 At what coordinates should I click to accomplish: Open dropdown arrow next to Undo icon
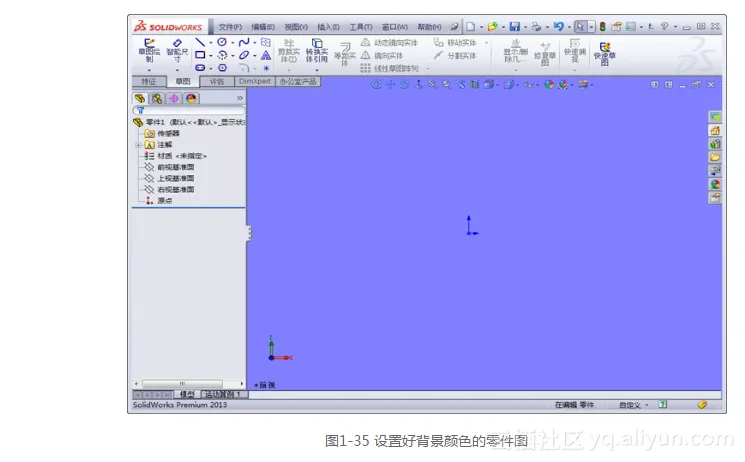pyautogui.click(x=569, y=27)
